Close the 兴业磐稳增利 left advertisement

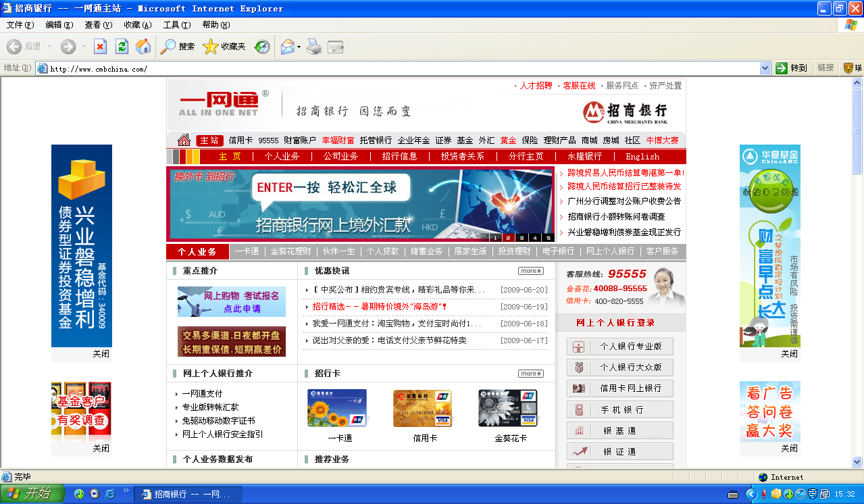[101, 354]
